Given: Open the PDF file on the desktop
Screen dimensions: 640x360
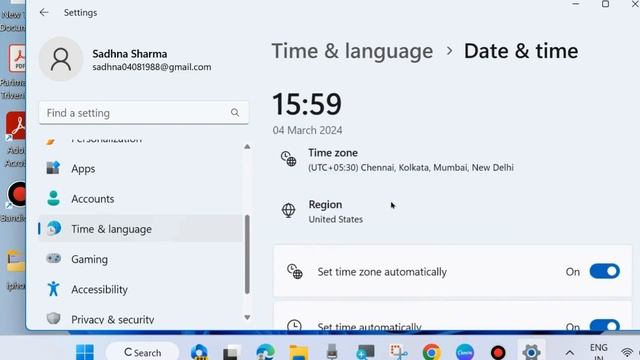Looking at the screenshot, I should (x=14, y=72).
